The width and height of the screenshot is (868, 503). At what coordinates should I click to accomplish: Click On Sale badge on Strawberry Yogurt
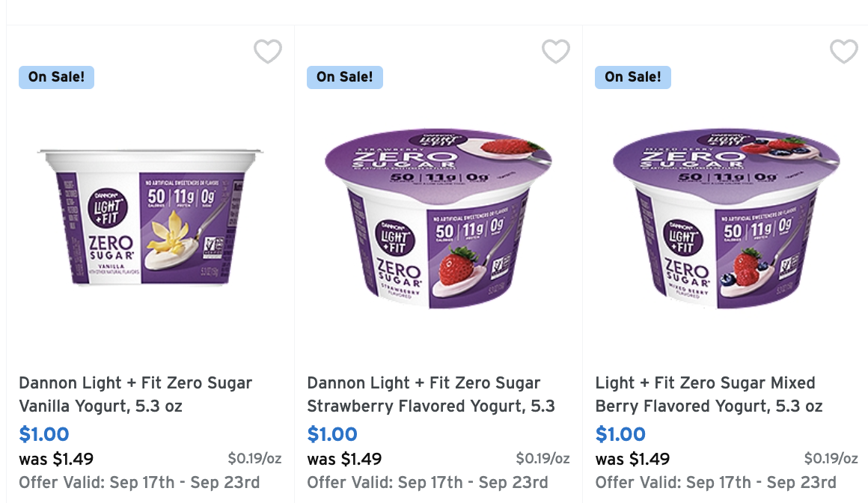pos(344,77)
